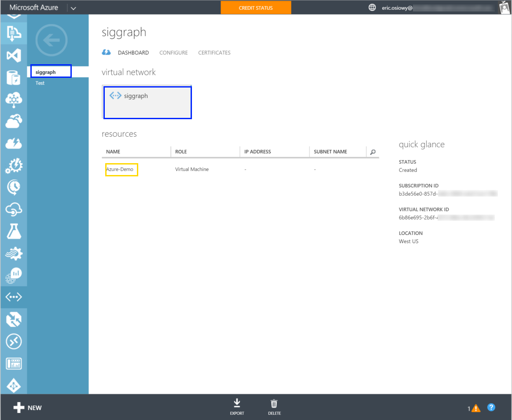Click the West US location value
Image resolution: width=512 pixels, height=420 pixels.
(x=409, y=241)
